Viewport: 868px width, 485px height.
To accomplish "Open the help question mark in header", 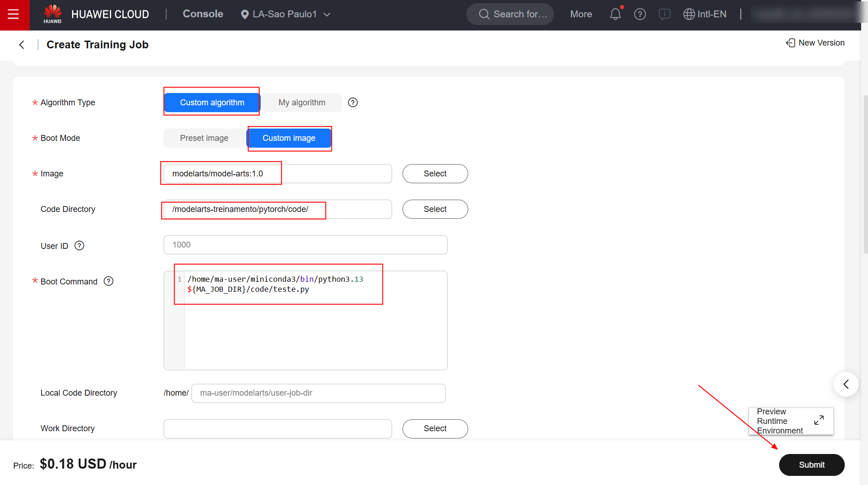I will [x=640, y=15].
